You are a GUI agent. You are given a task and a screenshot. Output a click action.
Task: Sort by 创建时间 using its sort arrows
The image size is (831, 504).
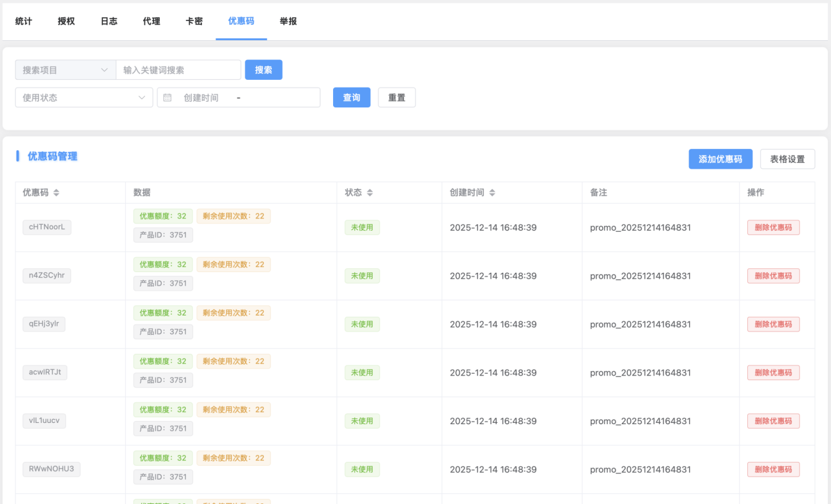coord(492,193)
